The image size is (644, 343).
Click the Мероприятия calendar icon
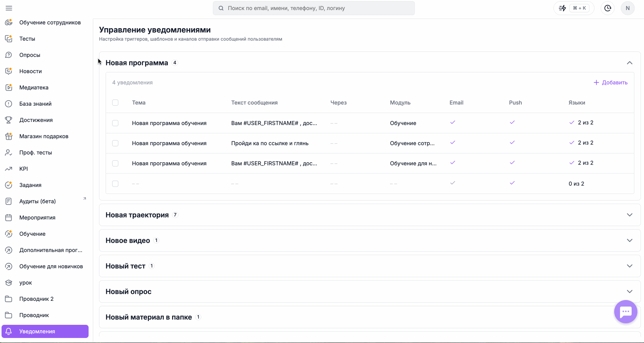click(x=9, y=218)
